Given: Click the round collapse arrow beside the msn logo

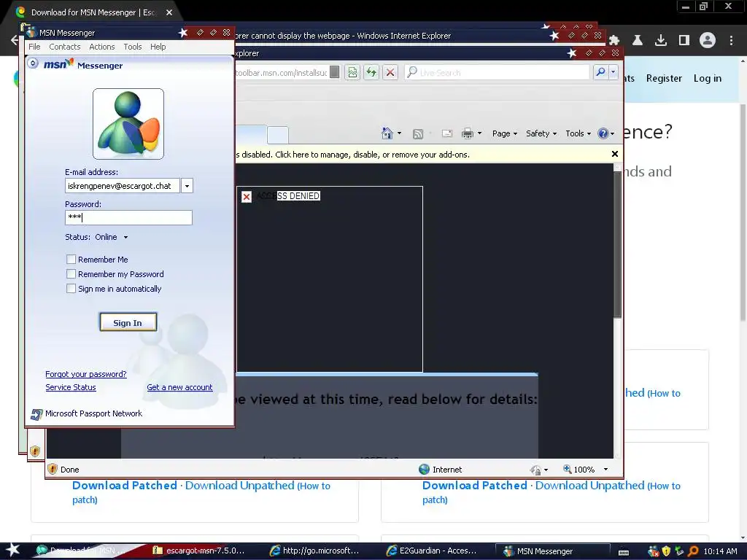Looking at the screenshot, I should pyautogui.click(x=33, y=63).
